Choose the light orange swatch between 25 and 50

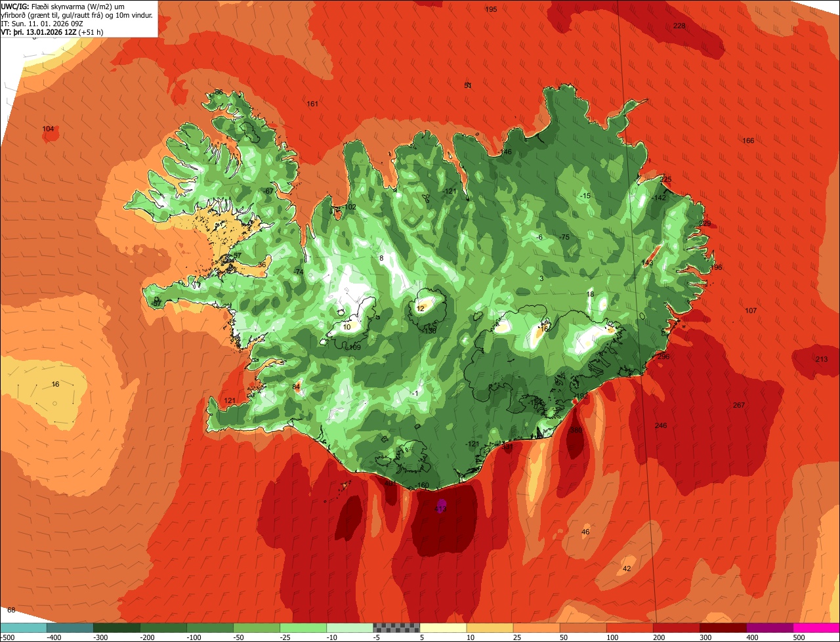coord(536,627)
